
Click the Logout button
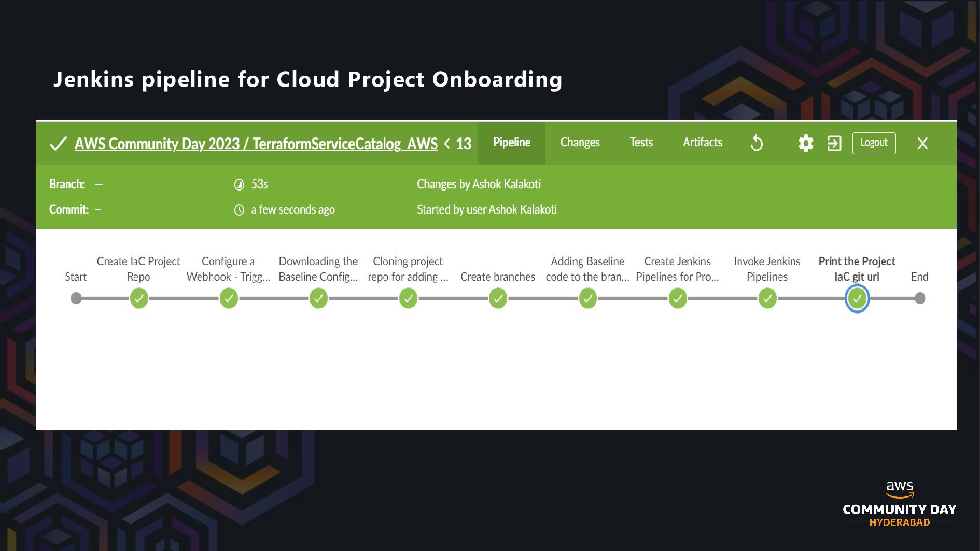[874, 143]
